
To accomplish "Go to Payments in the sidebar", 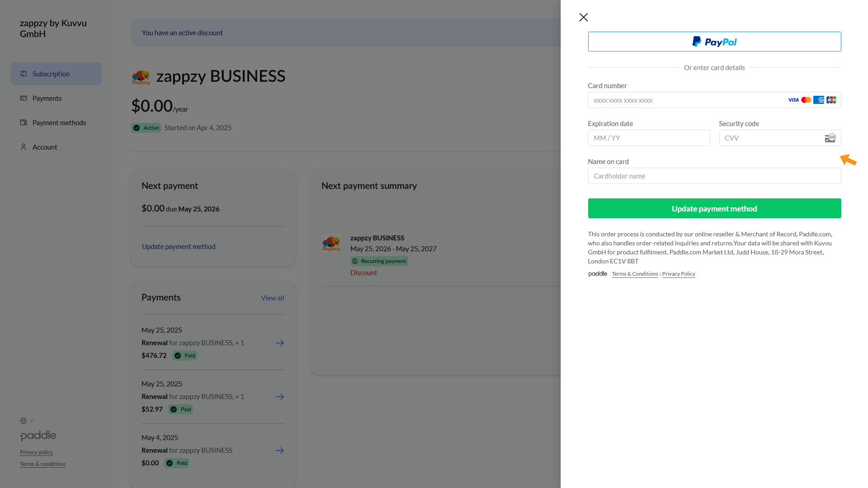I will point(47,99).
